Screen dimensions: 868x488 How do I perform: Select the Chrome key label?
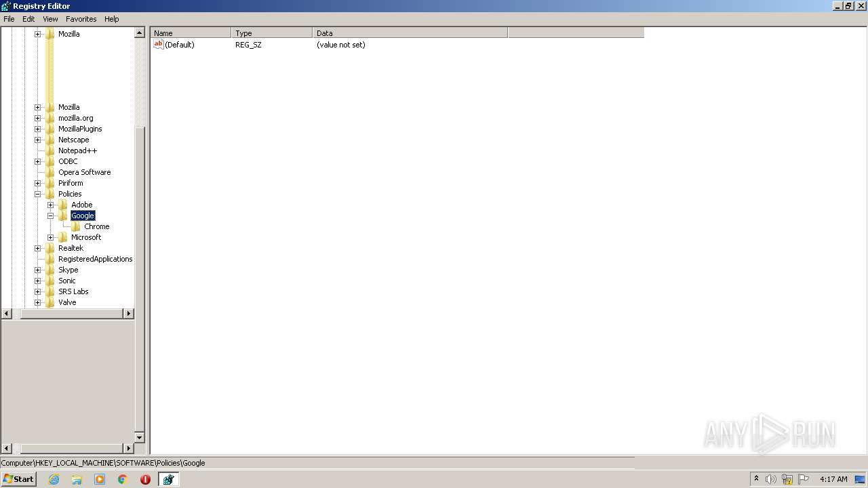[x=97, y=226]
